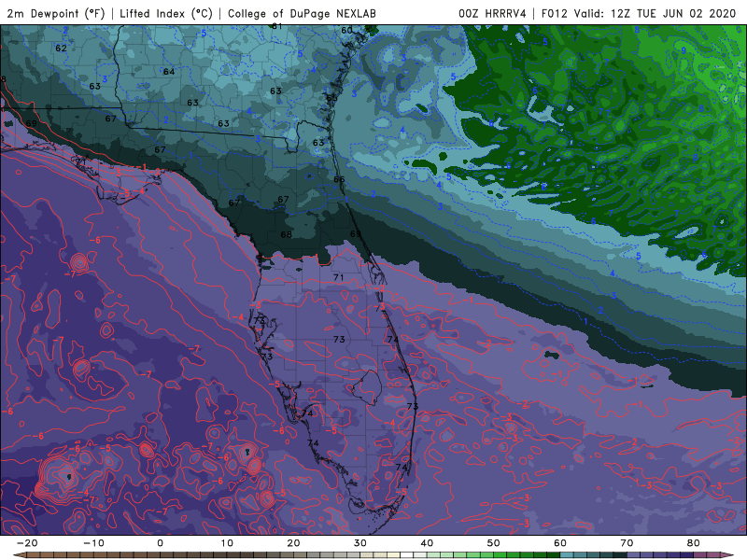Click the "10" colorbar scale label
The height and width of the screenshot is (560, 747).
point(227,543)
